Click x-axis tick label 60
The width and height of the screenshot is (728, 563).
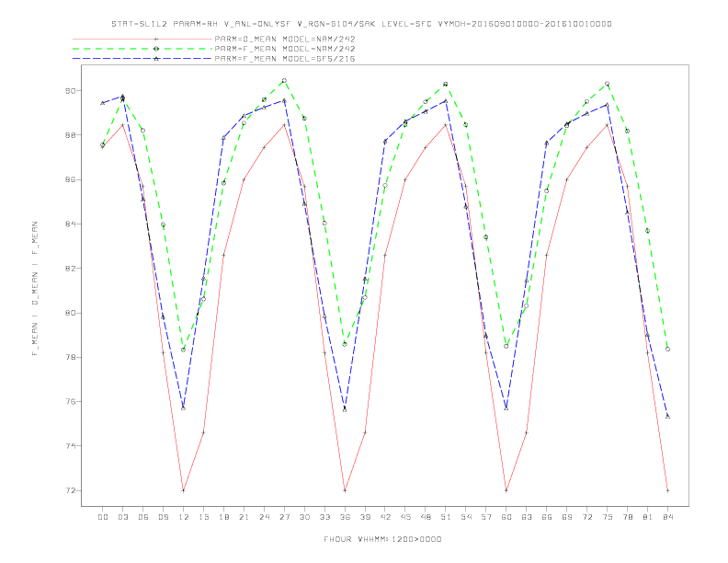click(506, 517)
